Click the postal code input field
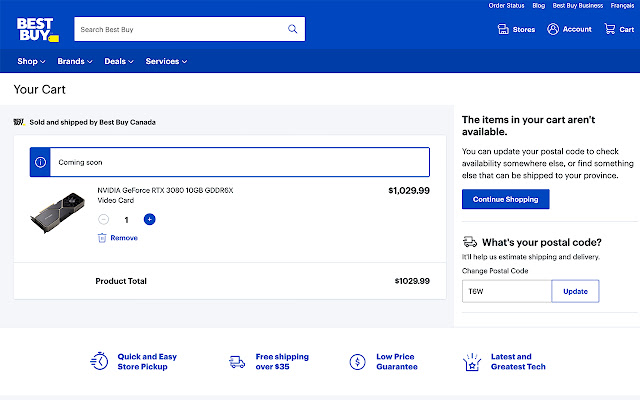The height and width of the screenshot is (400, 640). pyautogui.click(x=507, y=291)
